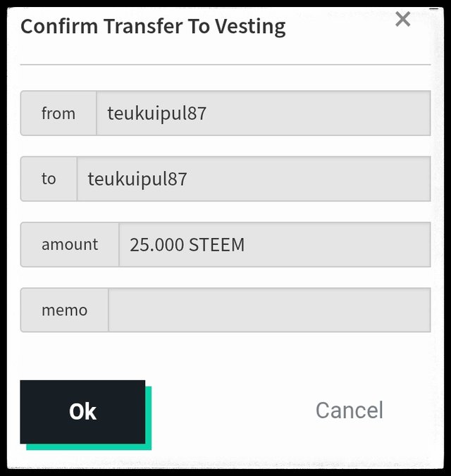
Task: Click the "amount" field label
Action: click(70, 245)
